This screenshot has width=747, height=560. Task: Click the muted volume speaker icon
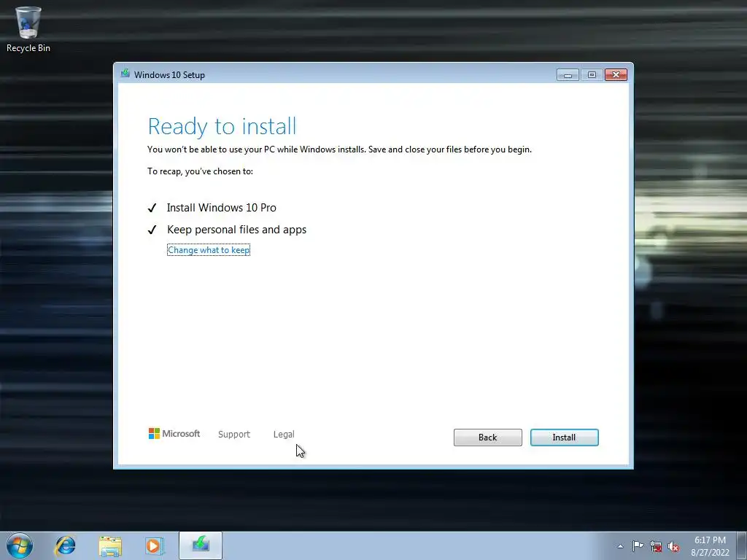pos(673,546)
